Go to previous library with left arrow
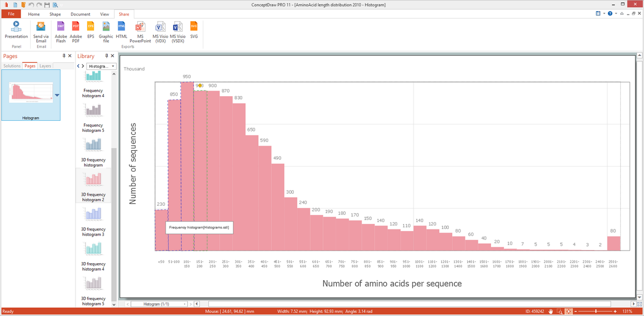The image size is (644, 316). coord(78,66)
